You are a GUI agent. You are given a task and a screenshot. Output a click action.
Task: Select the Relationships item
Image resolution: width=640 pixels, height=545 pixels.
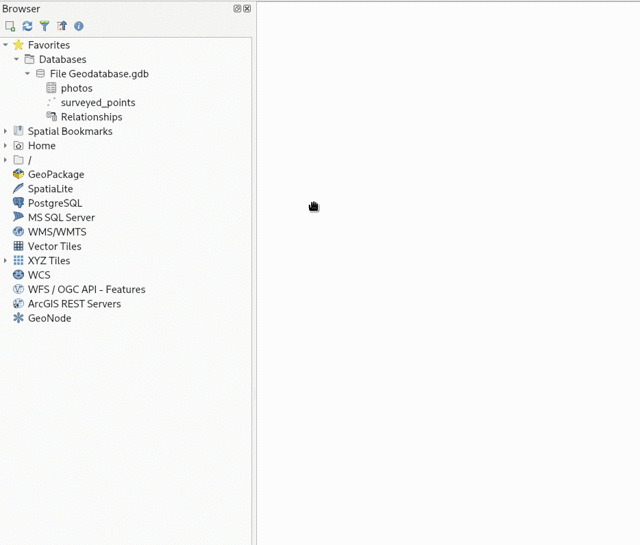pos(91,117)
